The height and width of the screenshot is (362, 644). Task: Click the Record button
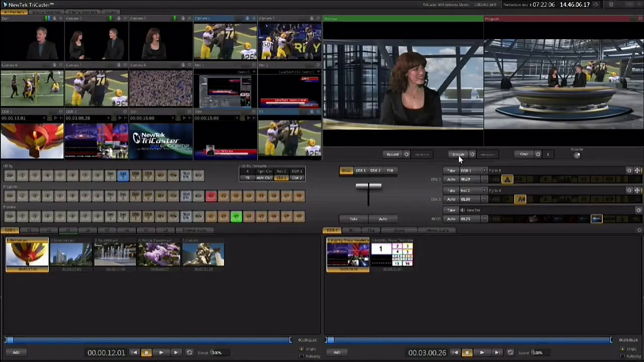click(392, 154)
